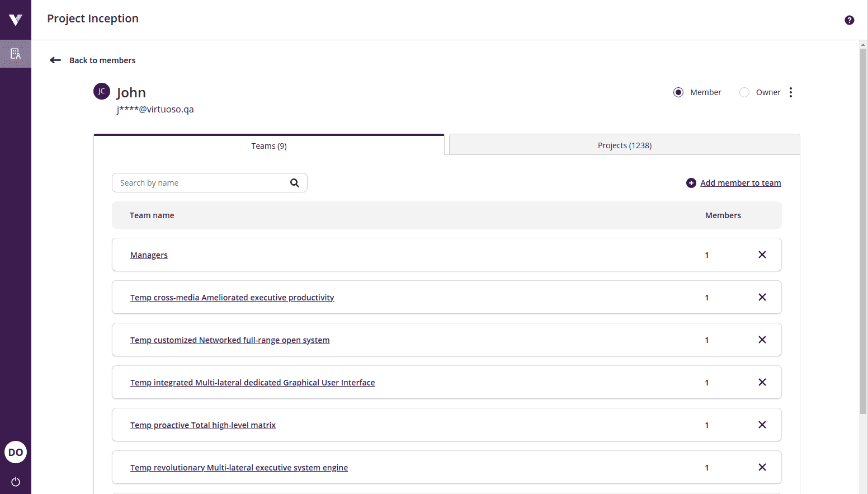This screenshot has width=868, height=494.
Task: Click Add member to team link
Action: point(740,183)
